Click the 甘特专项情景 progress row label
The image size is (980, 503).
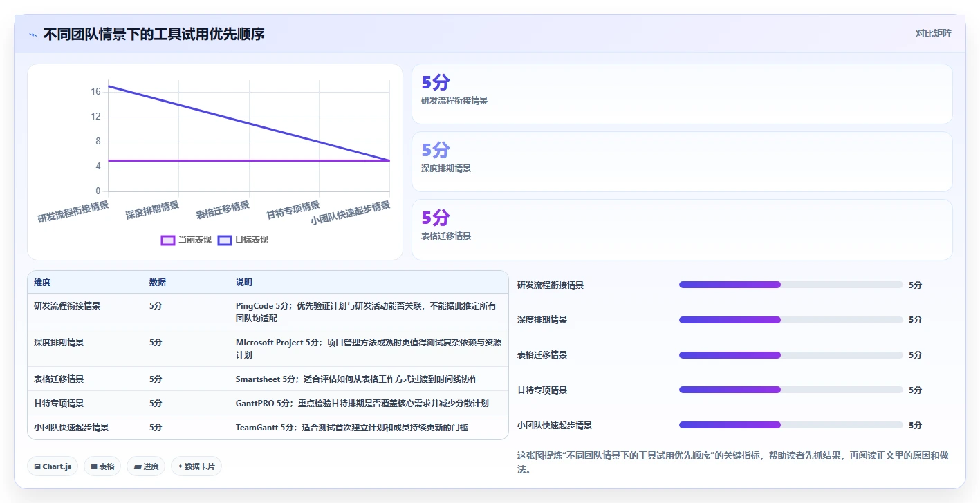click(x=542, y=390)
